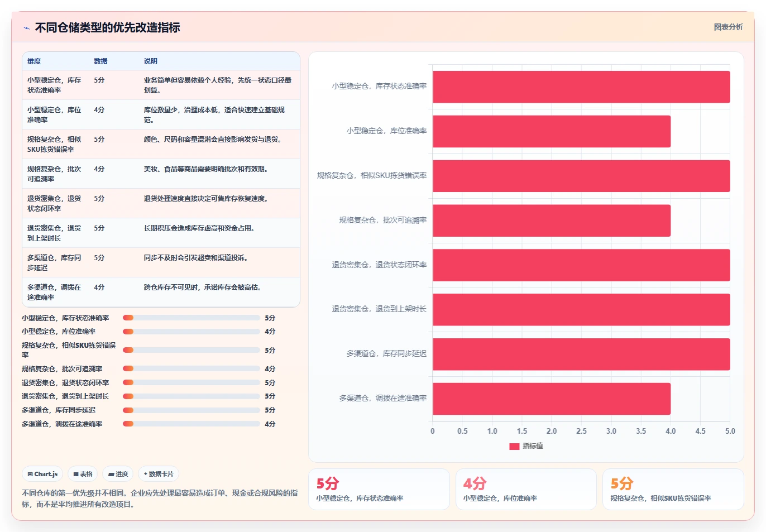
Task: Open the 5分 card for 小型稳定仓，库存状态准确率
Action: 379,489
